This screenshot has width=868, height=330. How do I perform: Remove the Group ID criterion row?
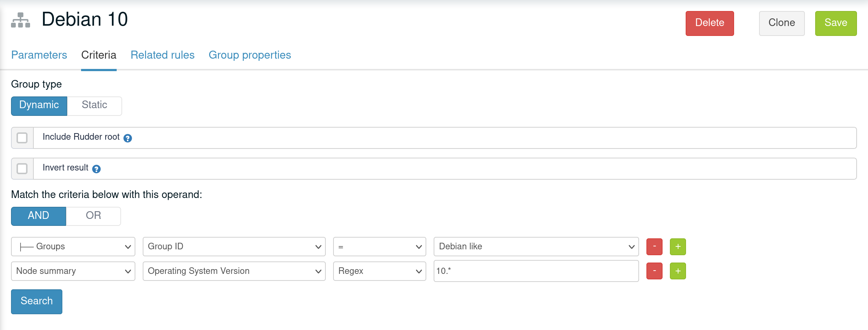point(654,246)
